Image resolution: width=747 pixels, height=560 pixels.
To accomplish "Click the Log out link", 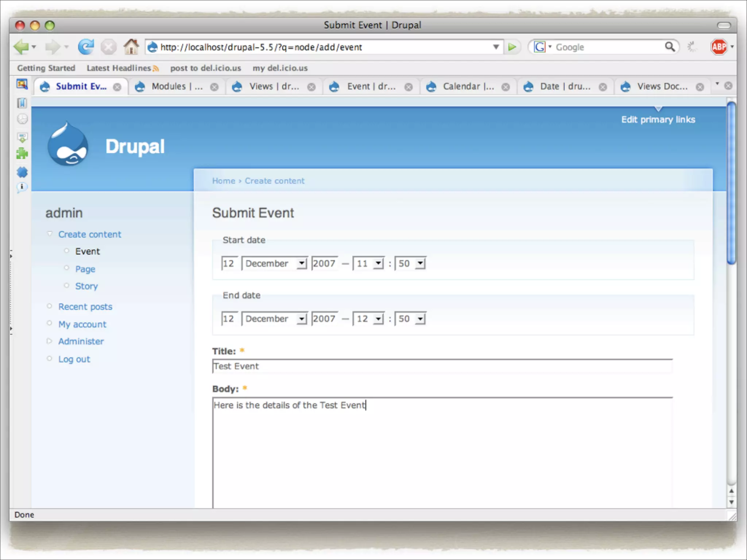I will pos(74,359).
